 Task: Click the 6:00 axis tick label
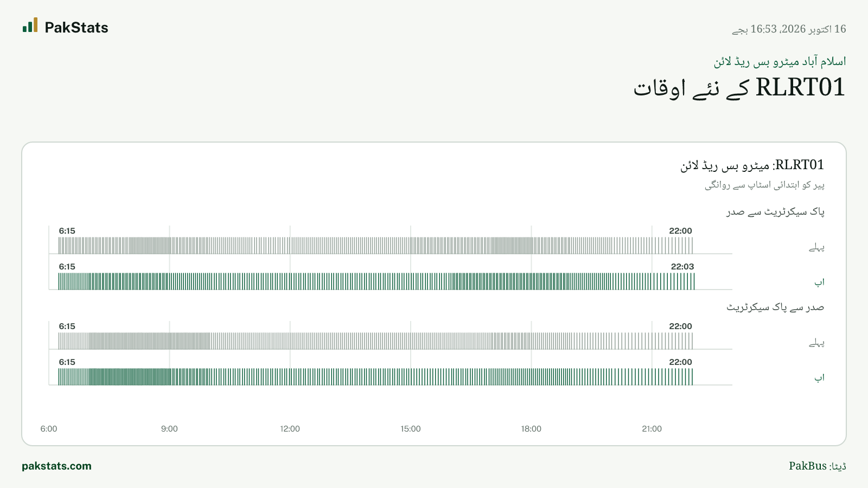click(x=49, y=428)
